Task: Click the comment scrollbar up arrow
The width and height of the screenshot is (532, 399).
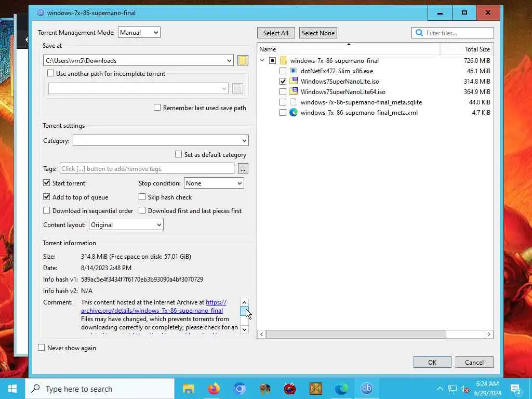Action: point(244,302)
